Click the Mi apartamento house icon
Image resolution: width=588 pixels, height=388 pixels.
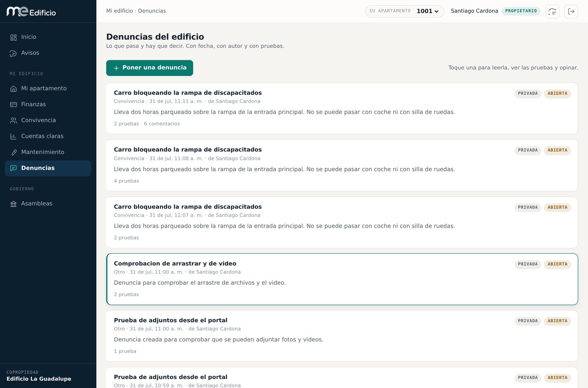[14, 89]
